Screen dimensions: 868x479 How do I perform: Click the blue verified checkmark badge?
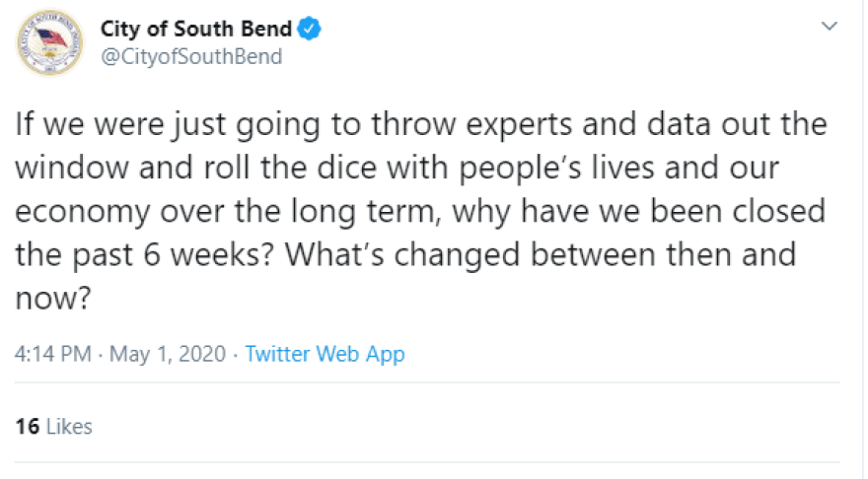[x=310, y=29]
